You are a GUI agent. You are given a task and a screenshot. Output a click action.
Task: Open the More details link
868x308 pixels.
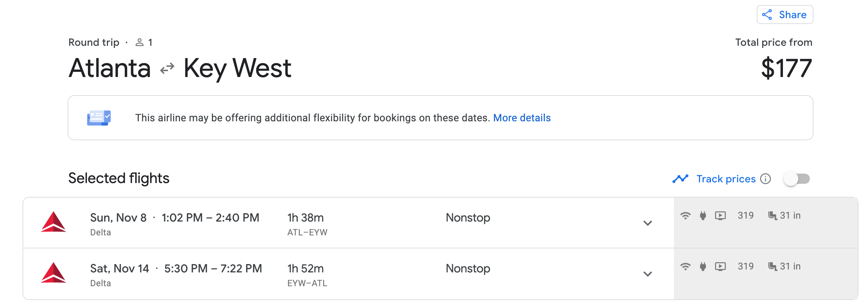click(x=522, y=118)
